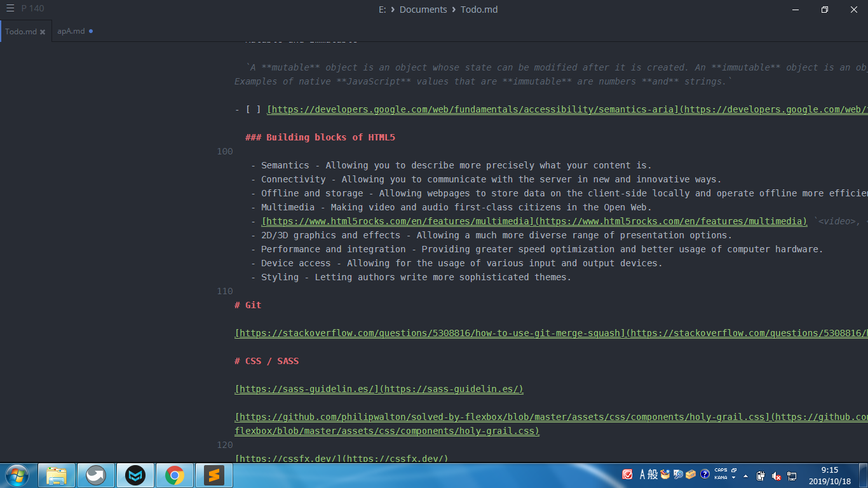Open the html5rocks multimedia link

click(x=534, y=221)
